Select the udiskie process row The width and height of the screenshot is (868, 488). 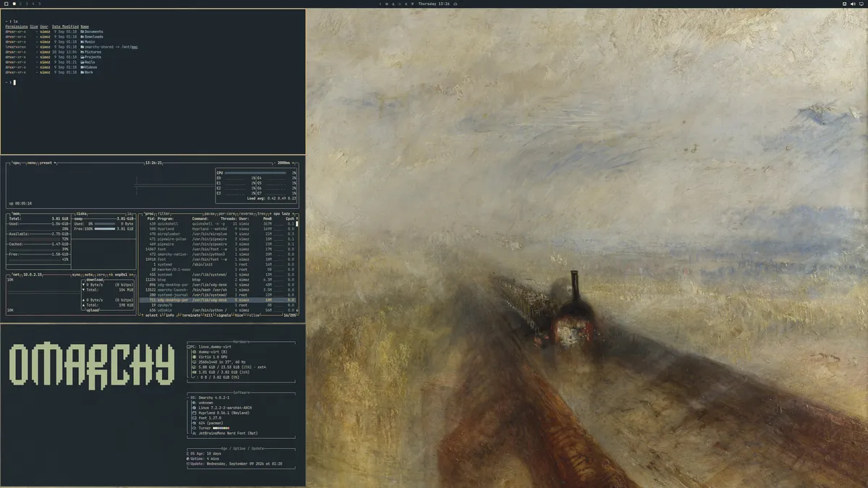click(217, 310)
